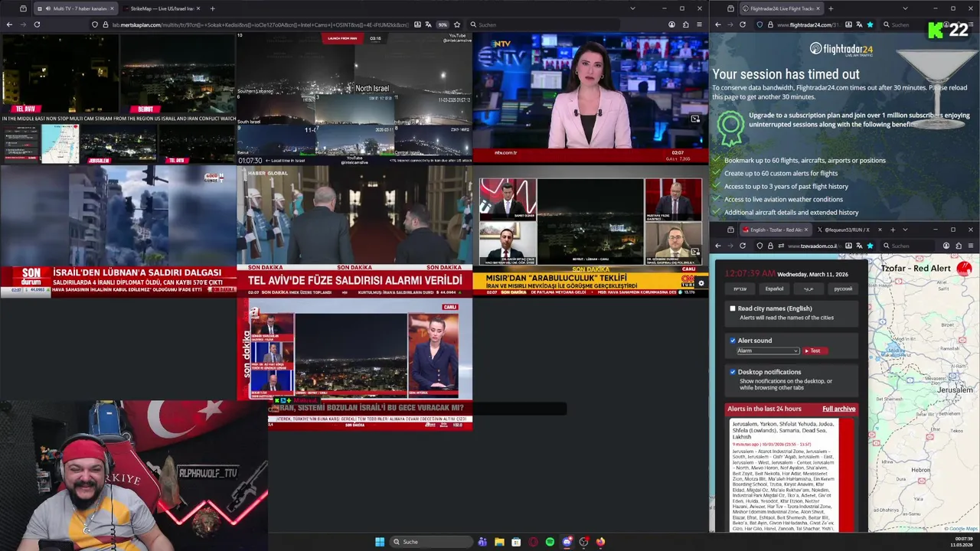Click the 90% zoom level indicator
This screenshot has width=980, height=551.
pyautogui.click(x=443, y=24)
